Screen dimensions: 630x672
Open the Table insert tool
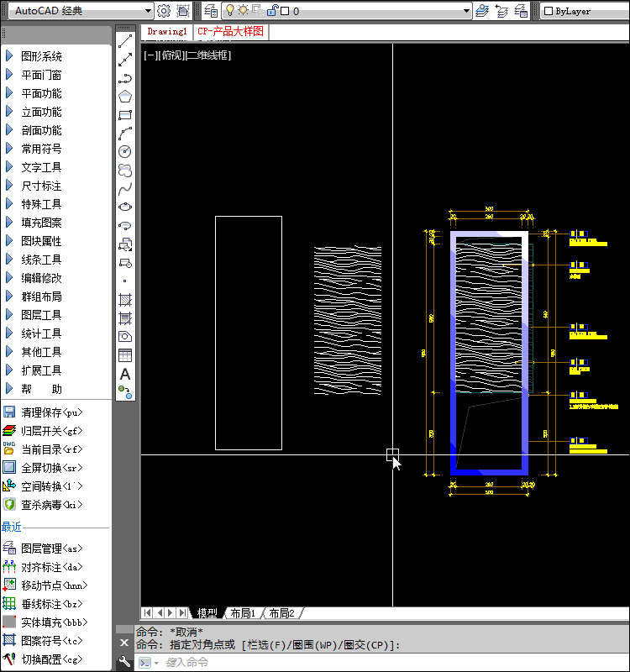(x=125, y=354)
